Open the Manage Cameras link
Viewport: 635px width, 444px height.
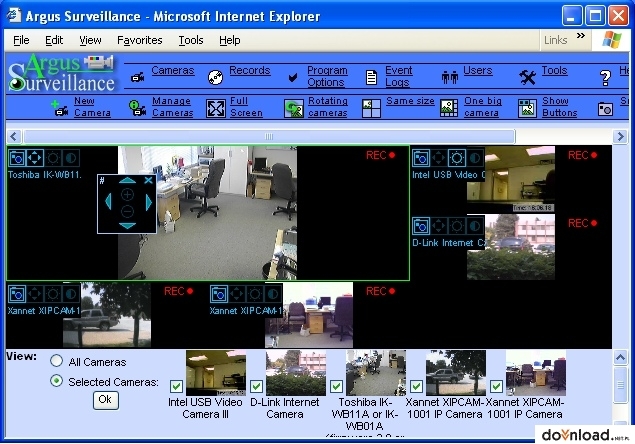[x=173, y=107]
